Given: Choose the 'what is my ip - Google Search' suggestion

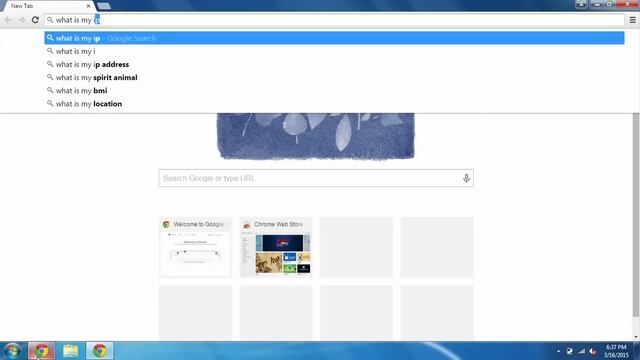Looking at the screenshot, I should click(334, 38).
